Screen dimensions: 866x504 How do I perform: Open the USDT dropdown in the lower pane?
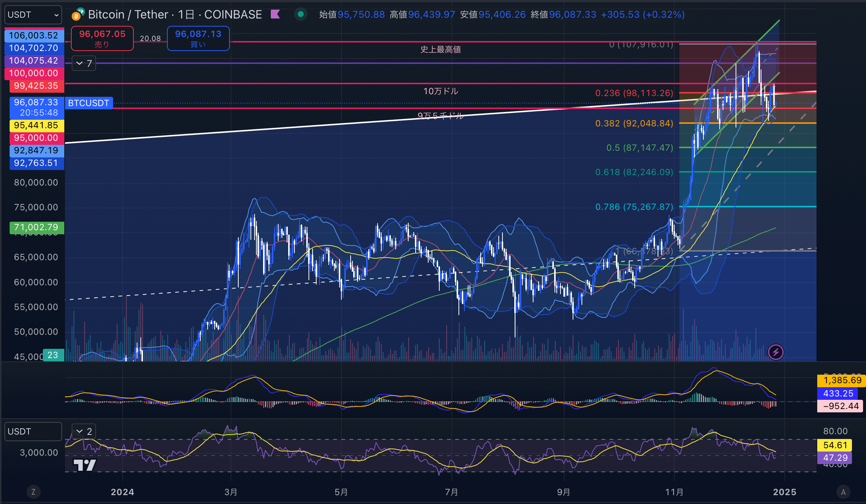pos(33,432)
